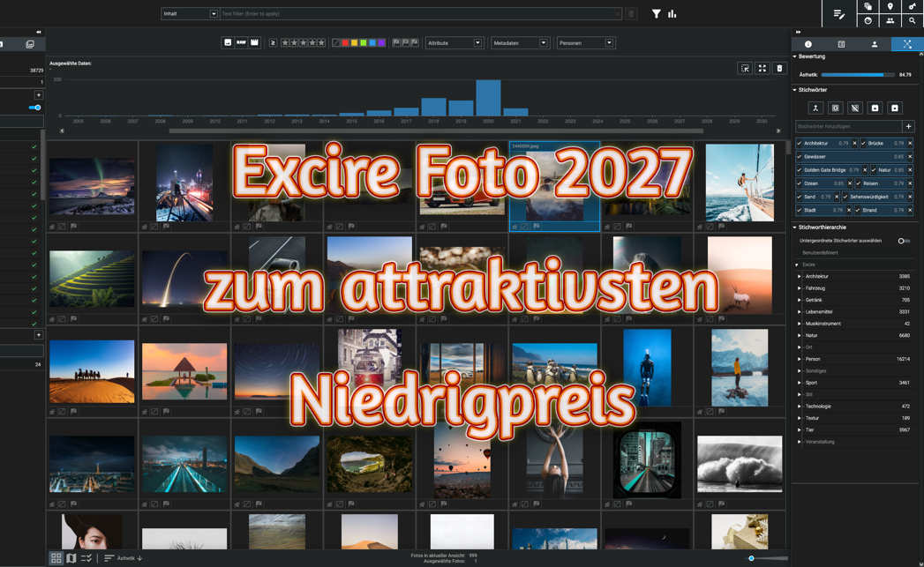Collapse the Stichwörter section
The image size is (924, 567).
click(x=794, y=90)
